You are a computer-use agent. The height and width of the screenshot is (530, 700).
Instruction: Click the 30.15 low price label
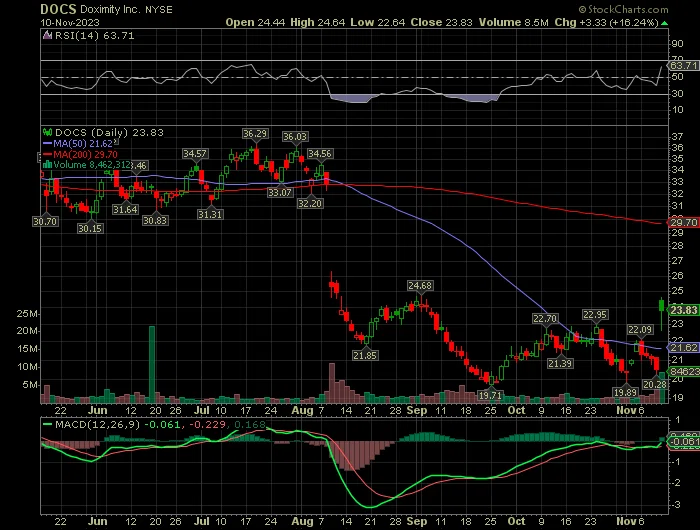click(x=90, y=229)
